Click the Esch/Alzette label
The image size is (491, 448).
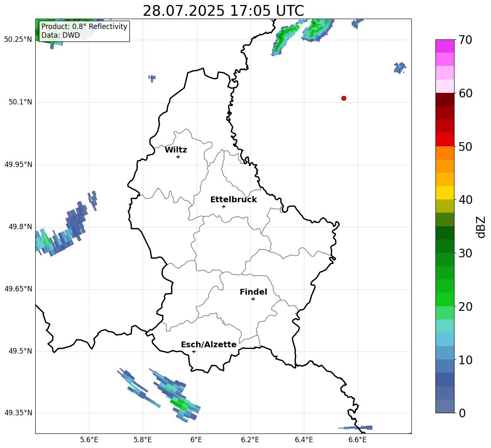coord(209,344)
